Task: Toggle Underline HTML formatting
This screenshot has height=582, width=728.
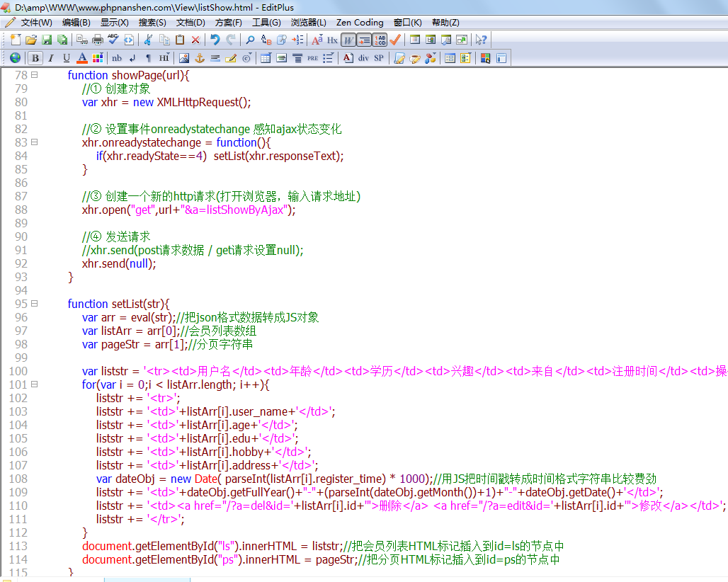Action: click(67, 58)
